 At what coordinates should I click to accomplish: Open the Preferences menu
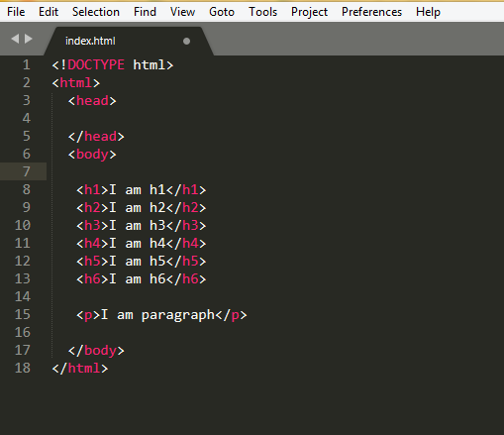(371, 12)
